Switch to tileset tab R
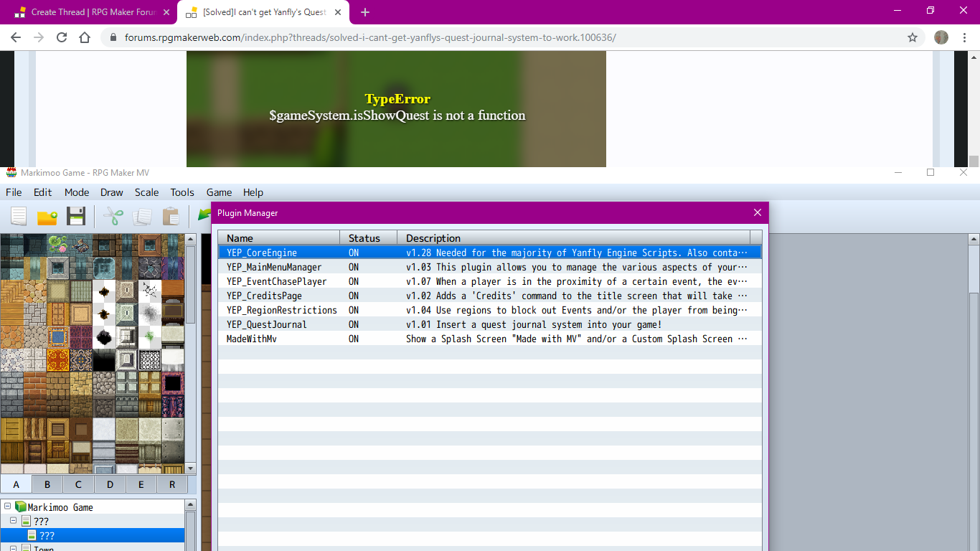 pos(172,484)
